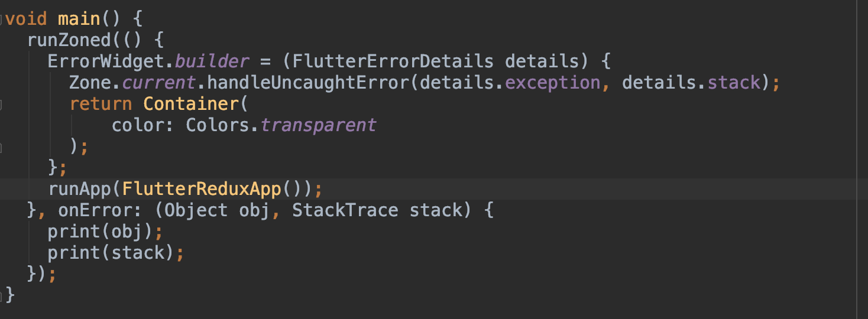This screenshot has height=319, width=868.
Task: Click the FlutterReduxApp constructor
Action: (x=203, y=189)
